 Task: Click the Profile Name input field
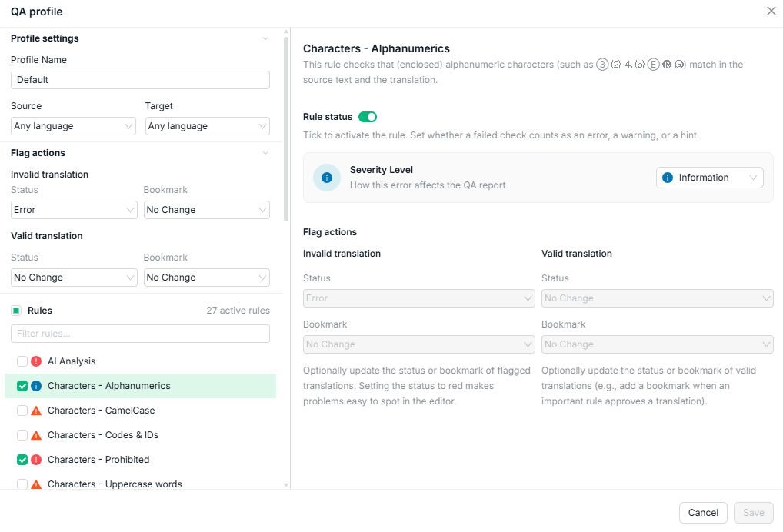tap(140, 80)
